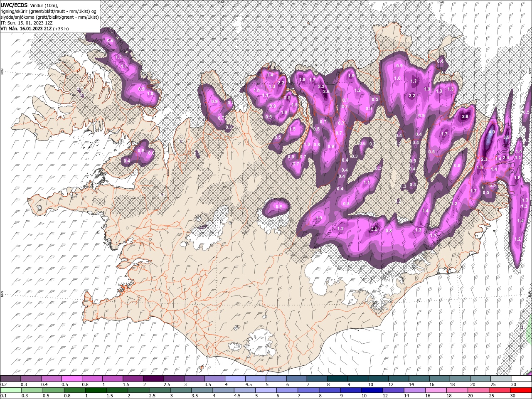This screenshot has width=532, height=399.
Task: Click the 3.9 snowfall value on the map
Action: point(506,137)
